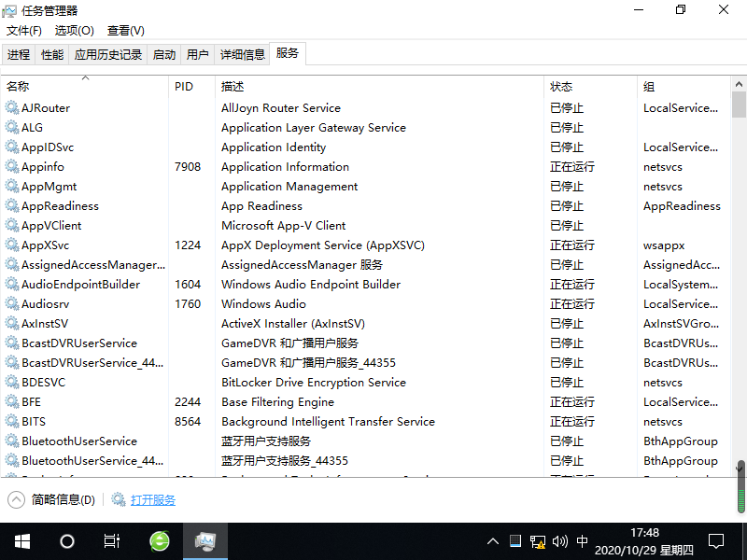Click the green browser icon in the taskbar
Viewport: 747px width, 560px height.
pos(160,540)
